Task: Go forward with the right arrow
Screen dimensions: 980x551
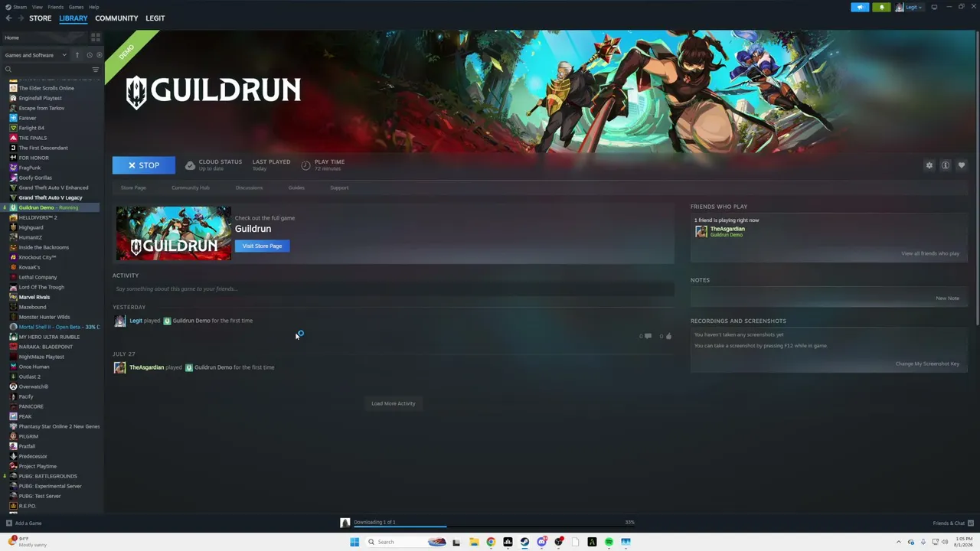Action: click(19, 18)
